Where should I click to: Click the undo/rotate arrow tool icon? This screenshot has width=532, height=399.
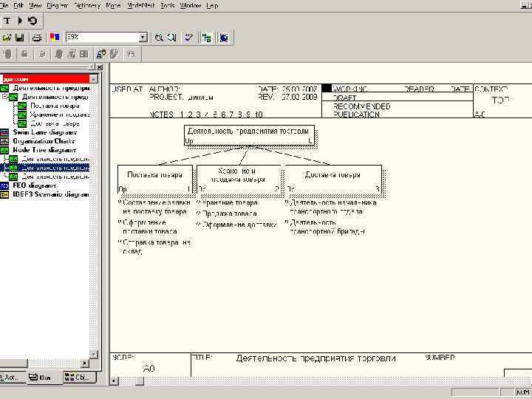32,21
